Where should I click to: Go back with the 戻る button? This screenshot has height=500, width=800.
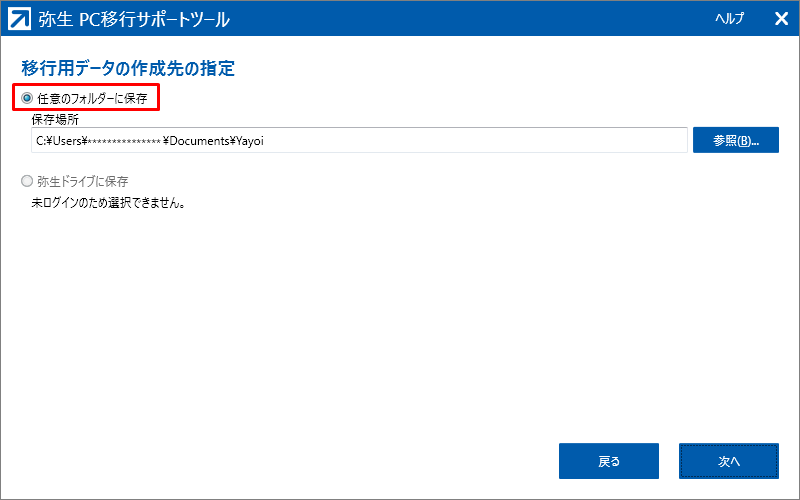[x=608, y=461]
